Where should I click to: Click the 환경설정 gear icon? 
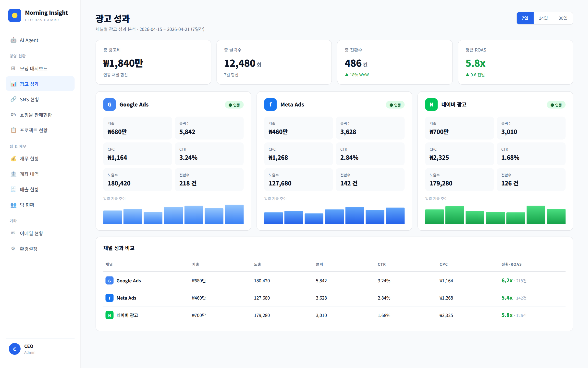coord(13,249)
